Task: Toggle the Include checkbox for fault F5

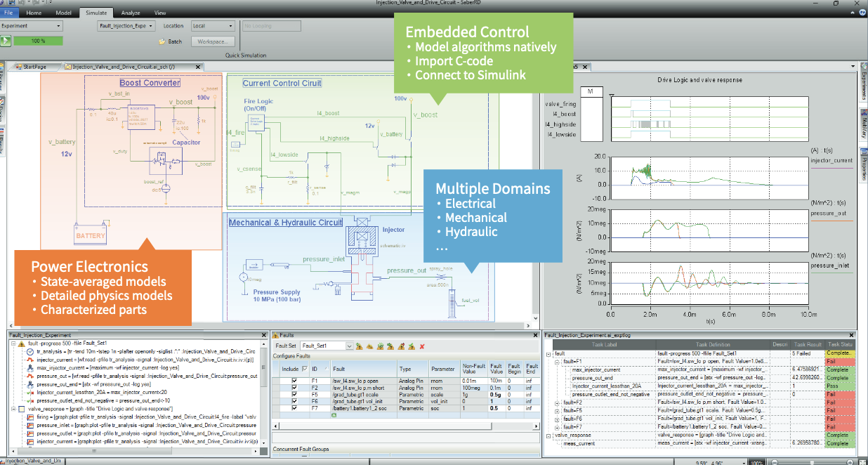Action: point(294,394)
